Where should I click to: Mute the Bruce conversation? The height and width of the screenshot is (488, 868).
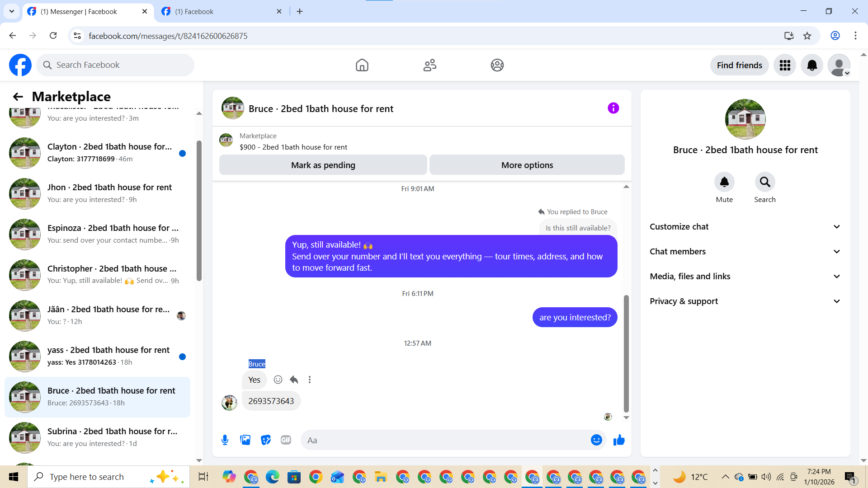[x=724, y=182]
